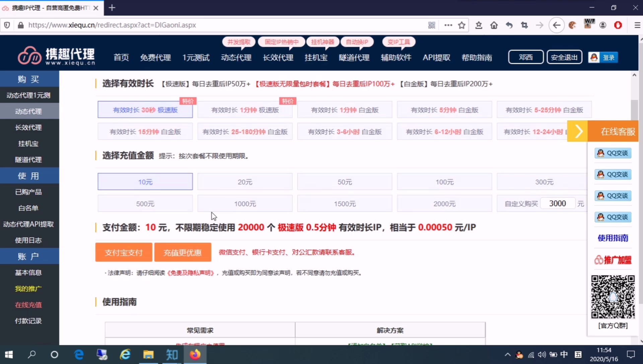Go to Firefox home page icon
This screenshot has width=643, height=364.
[494, 25]
